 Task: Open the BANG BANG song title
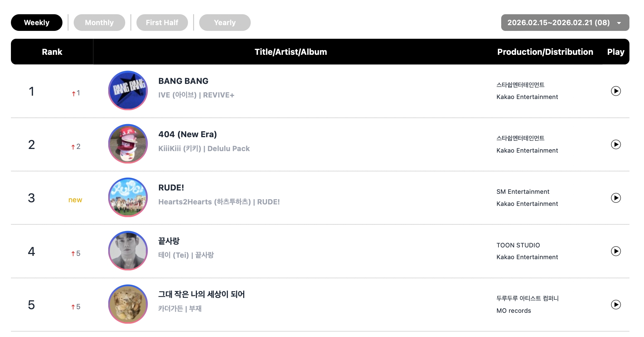coord(183,81)
